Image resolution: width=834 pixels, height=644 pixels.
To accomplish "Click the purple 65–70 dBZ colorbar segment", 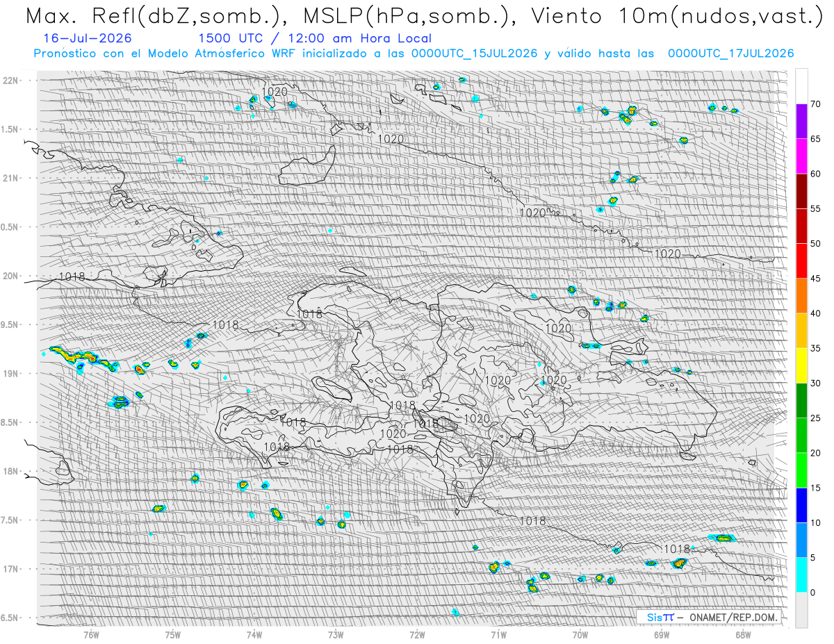I will (x=801, y=121).
